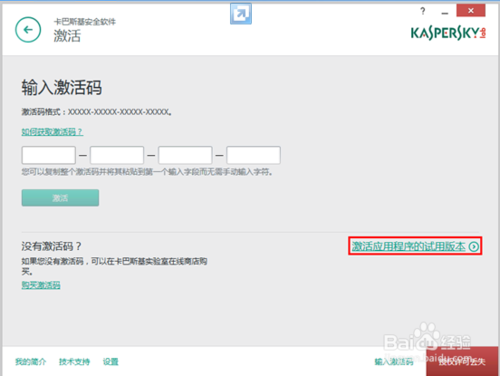This screenshot has height=376, width=500.
Task: Click the Kaspersky logo
Action: [448, 33]
